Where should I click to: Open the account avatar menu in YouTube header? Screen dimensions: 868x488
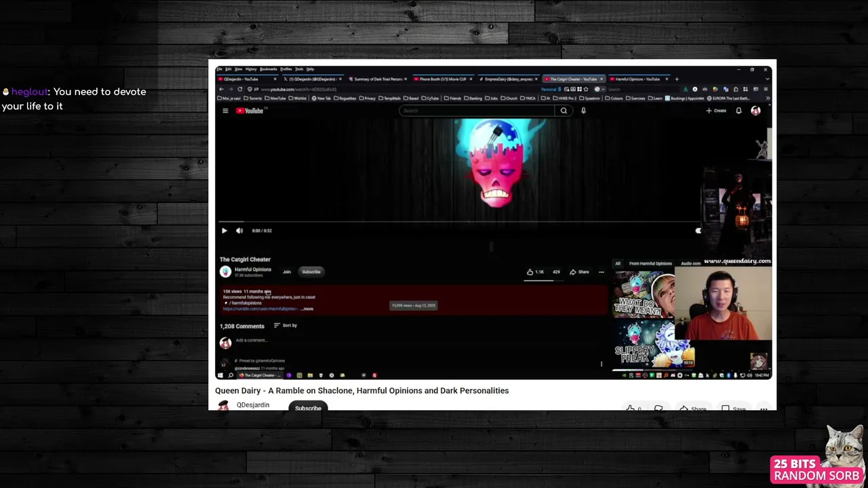[x=755, y=110]
